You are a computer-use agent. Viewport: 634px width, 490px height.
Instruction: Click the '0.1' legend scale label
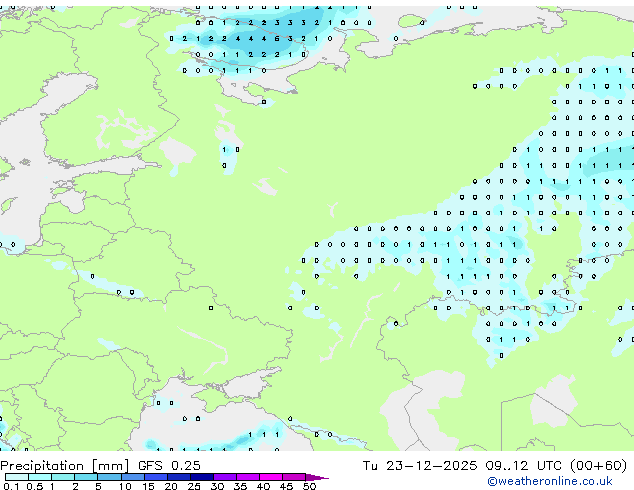11,486
